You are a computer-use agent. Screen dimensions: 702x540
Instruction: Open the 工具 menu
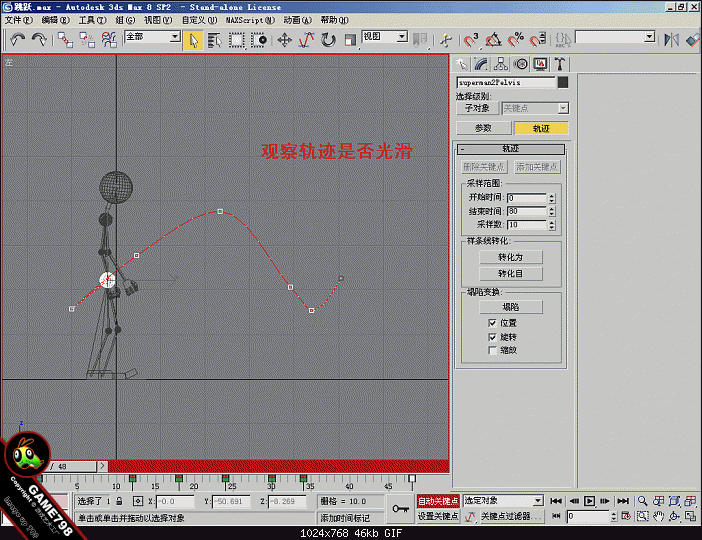93,20
